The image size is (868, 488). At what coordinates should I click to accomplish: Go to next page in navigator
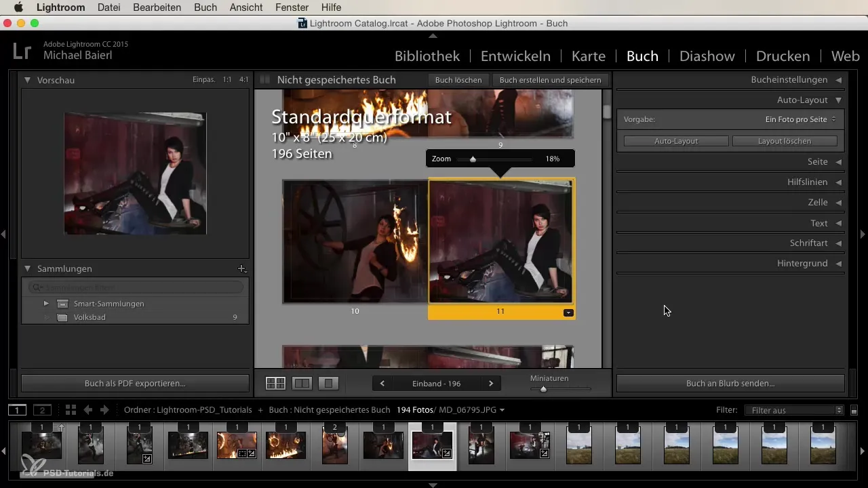coord(491,384)
